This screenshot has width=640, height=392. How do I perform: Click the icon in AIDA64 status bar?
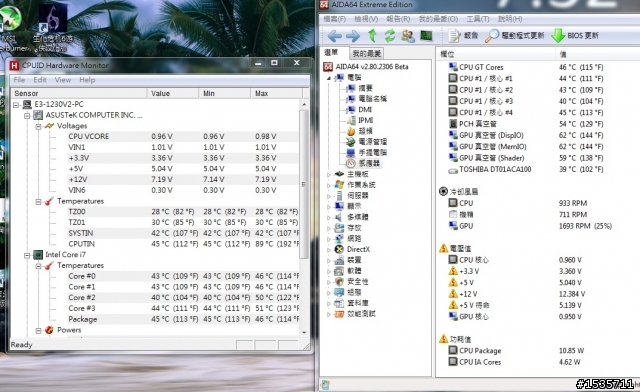click(325, 384)
